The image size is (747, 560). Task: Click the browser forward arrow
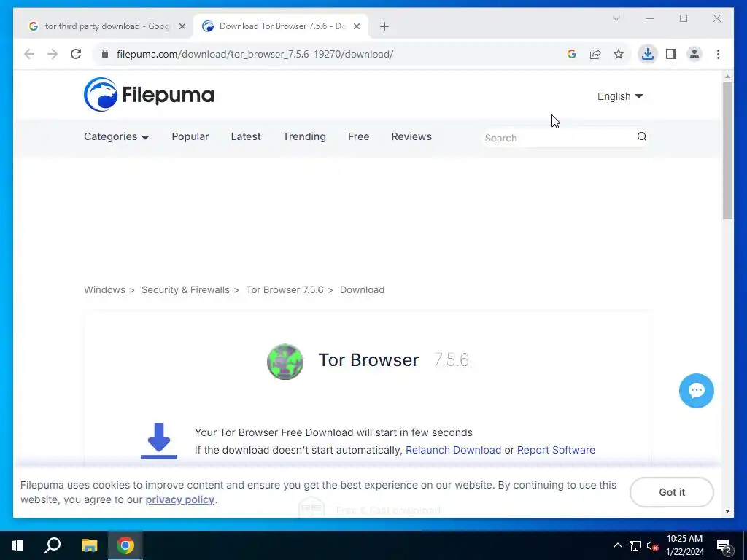[x=53, y=54]
